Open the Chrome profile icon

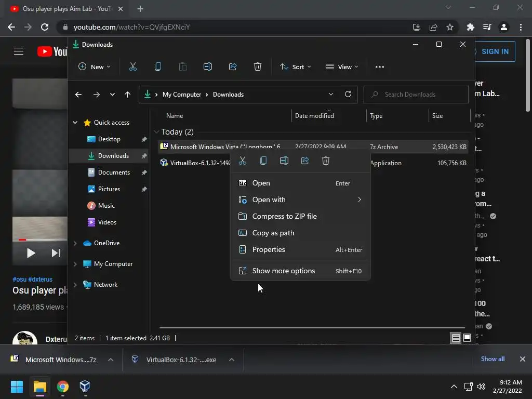tap(504, 27)
